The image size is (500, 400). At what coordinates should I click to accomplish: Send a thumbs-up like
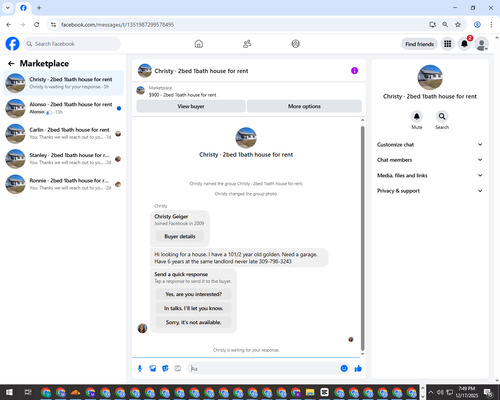pyautogui.click(x=358, y=368)
